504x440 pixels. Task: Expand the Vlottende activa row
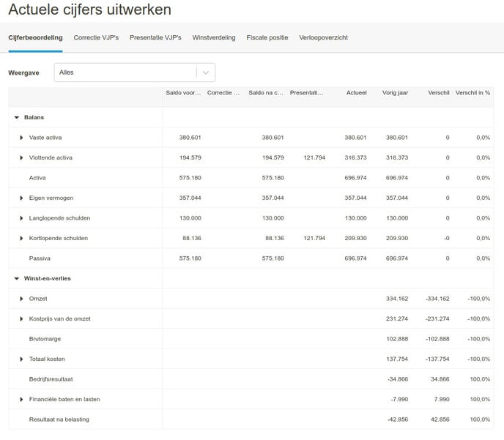tap(21, 157)
